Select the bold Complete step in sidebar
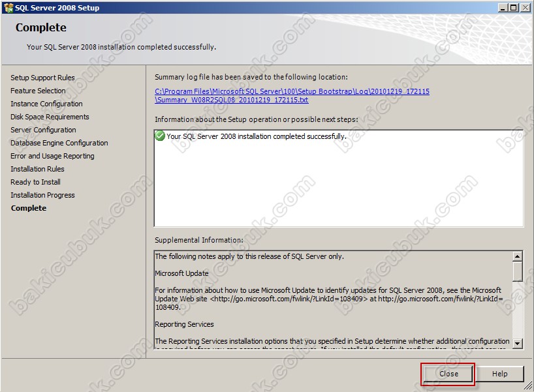Image resolution: width=534 pixels, height=392 pixels. pyautogui.click(x=29, y=208)
